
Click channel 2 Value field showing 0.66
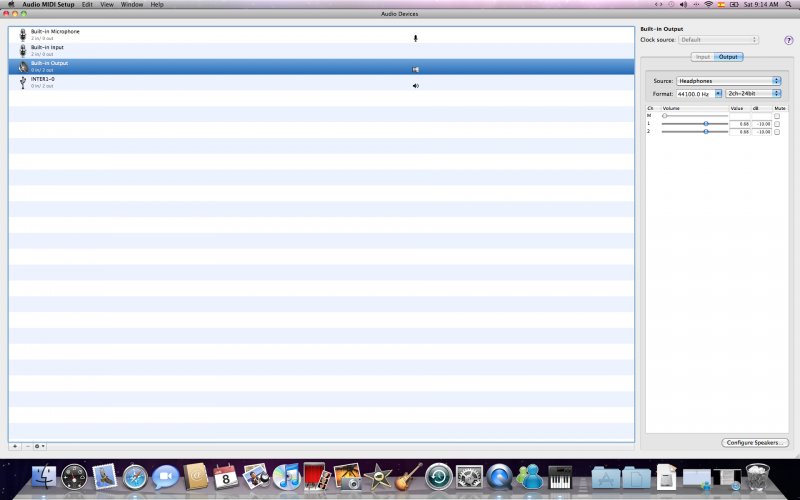[740, 132]
